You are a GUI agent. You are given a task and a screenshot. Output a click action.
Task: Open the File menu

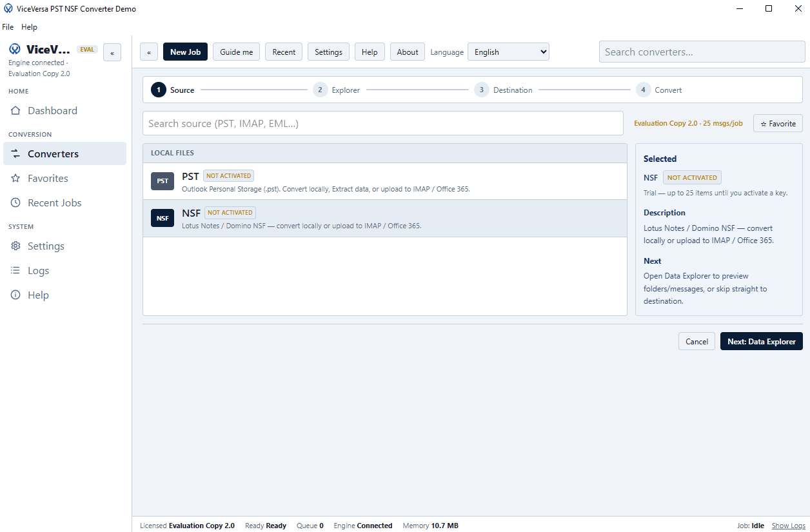[x=8, y=27]
